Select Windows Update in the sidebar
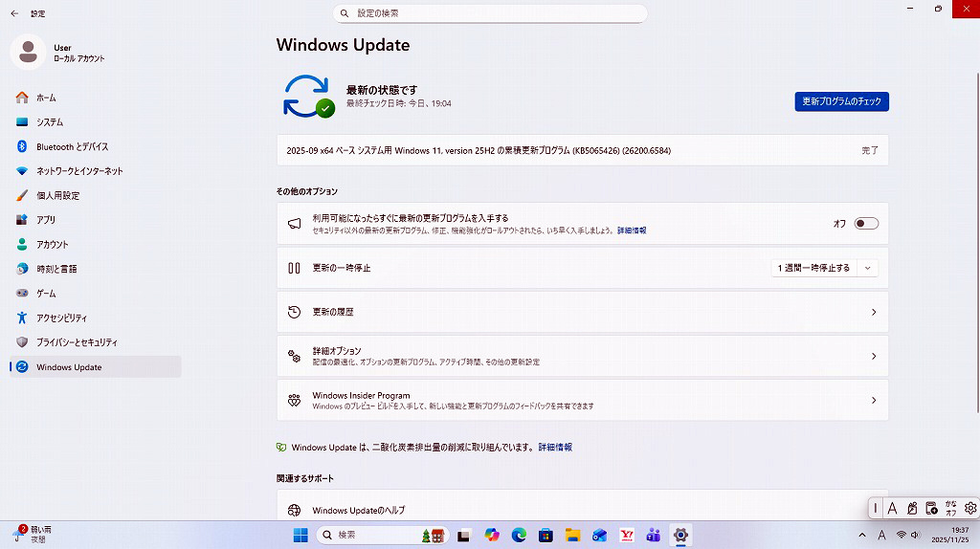This screenshot has width=980, height=549. 95,366
